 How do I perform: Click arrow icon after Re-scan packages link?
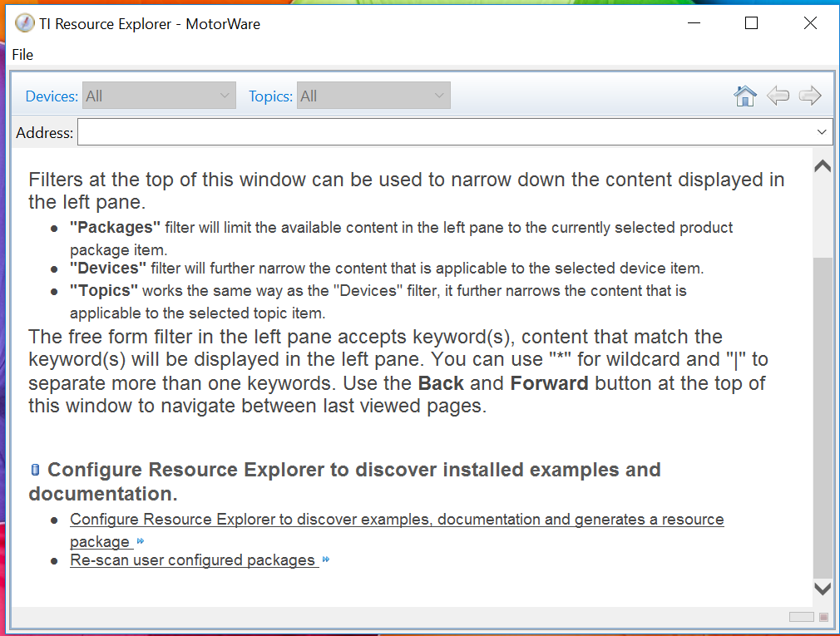click(x=326, y=560)
